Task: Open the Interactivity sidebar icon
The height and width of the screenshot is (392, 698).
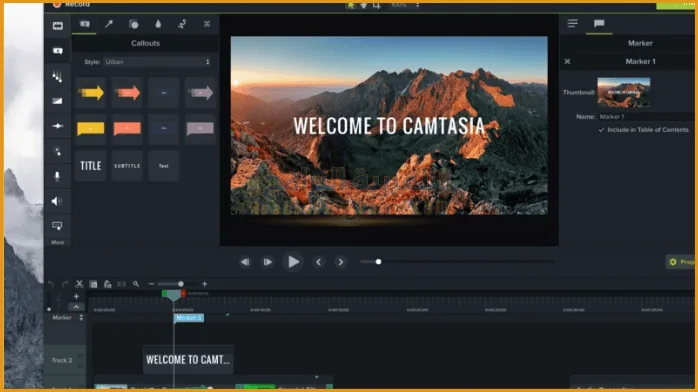Action: tap(57, 226)
